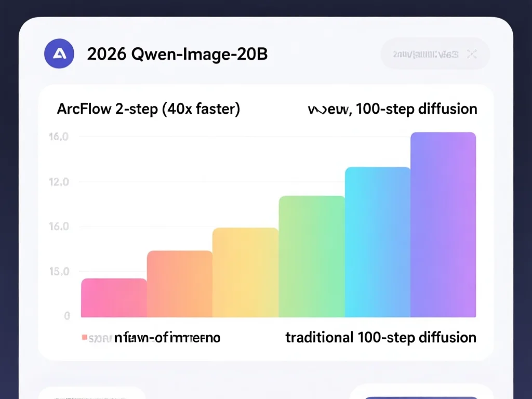Click the pink first bar in chart
The height and width of the screenshot is (399, 532).
[114, 298]
